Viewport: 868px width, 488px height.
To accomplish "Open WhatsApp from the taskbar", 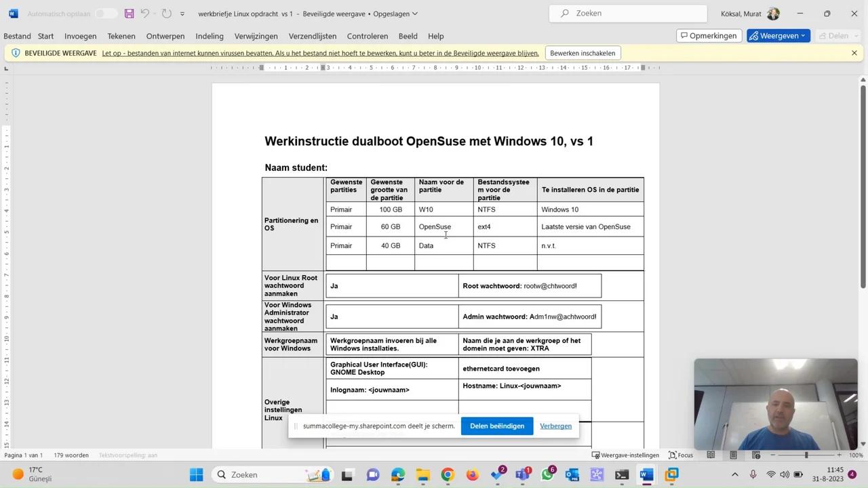I will coord(547,474).
